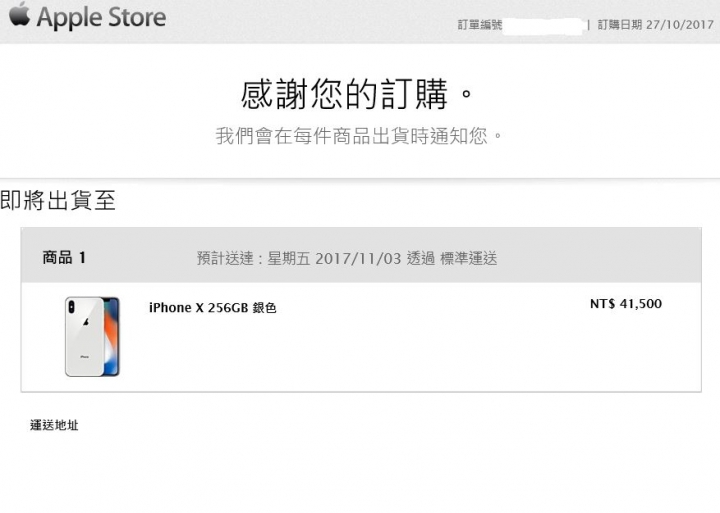Click the gray item header bar

coord(361,255)
